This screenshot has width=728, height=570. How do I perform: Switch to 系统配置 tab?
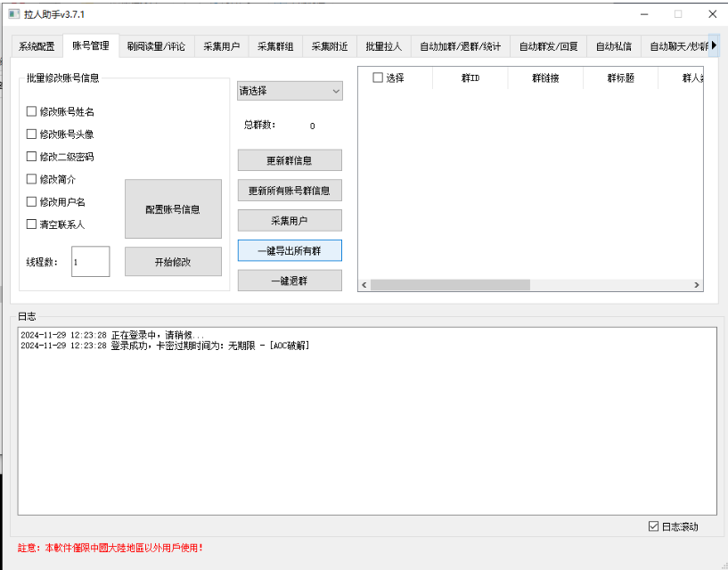pos(37,46)
